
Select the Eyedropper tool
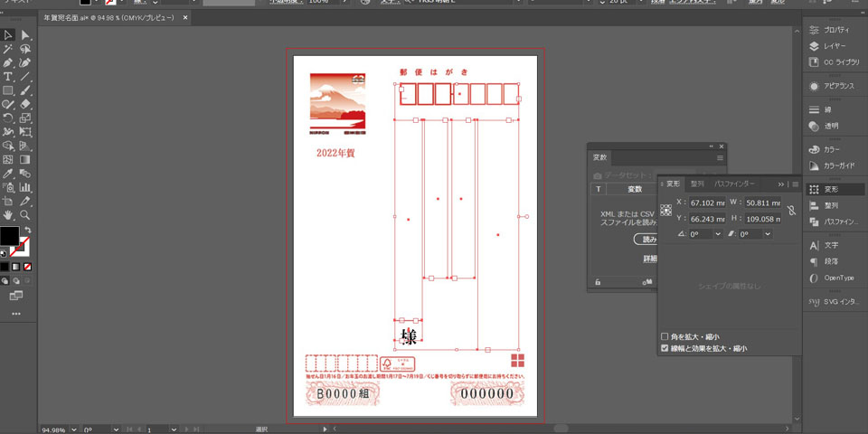pyautogui.click(x=8, y=174)
